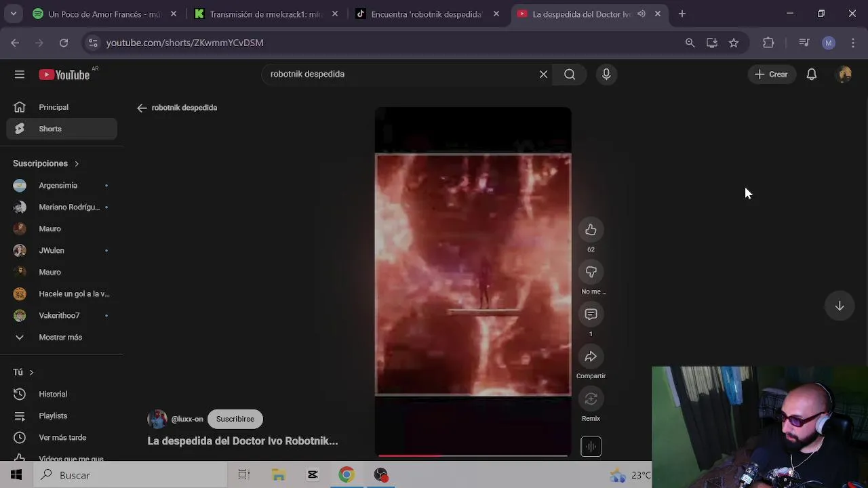
Task: Go to YouTube home via logo
Action: [64, 75]
